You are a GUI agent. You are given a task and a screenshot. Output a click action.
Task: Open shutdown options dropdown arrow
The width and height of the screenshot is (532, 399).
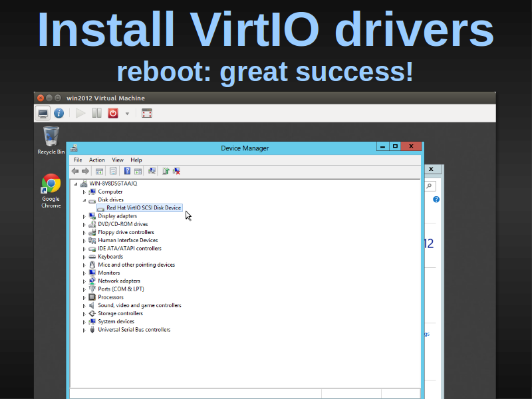tap(127, 114)
